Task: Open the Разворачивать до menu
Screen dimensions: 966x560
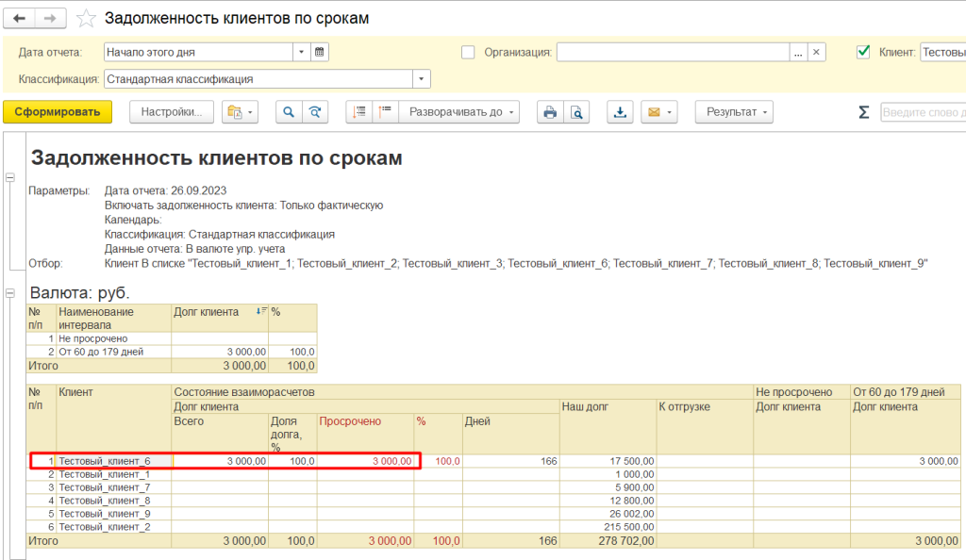Action: [x=460, y=112]
